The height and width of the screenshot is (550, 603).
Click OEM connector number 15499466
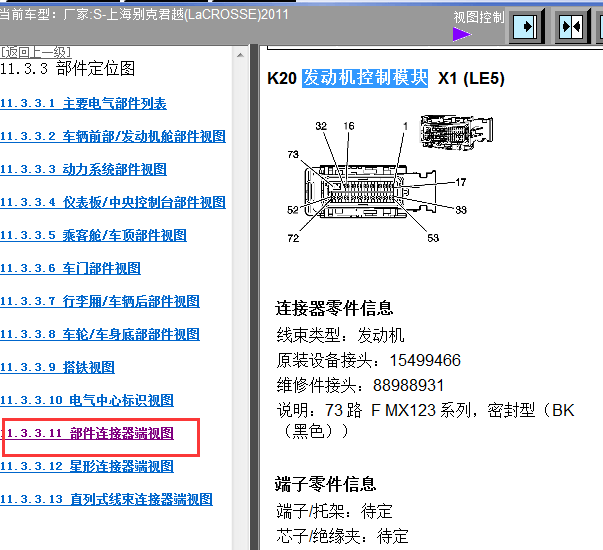[425, 360]
